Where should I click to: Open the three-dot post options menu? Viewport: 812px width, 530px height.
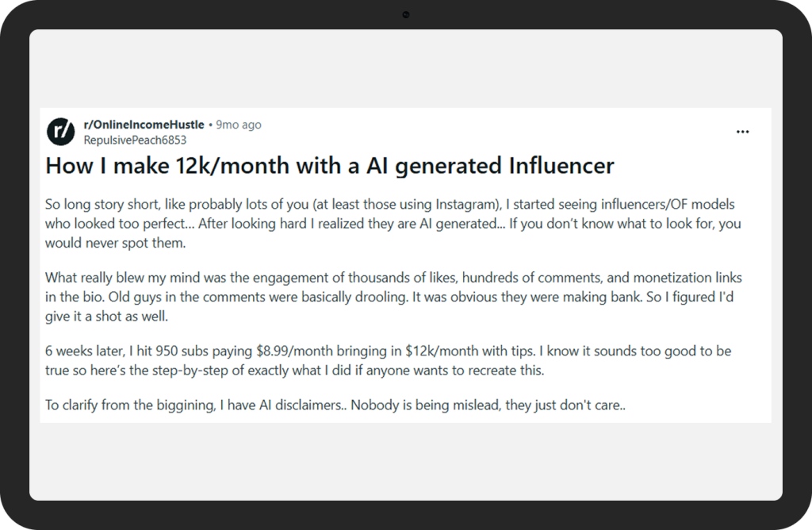click(742, 132)
